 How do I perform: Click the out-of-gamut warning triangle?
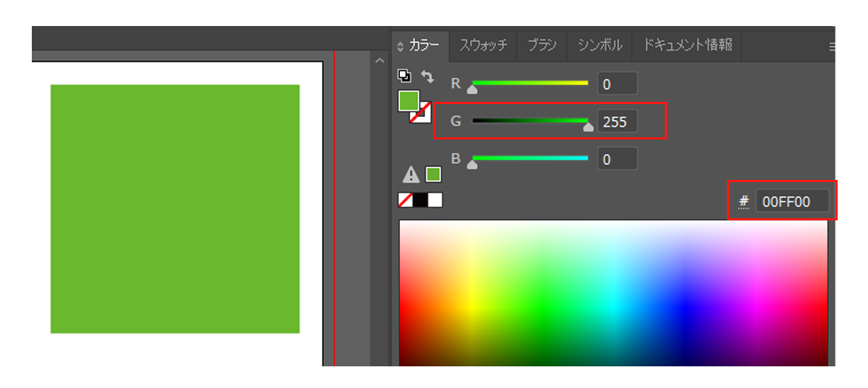[x=411, y=174]
